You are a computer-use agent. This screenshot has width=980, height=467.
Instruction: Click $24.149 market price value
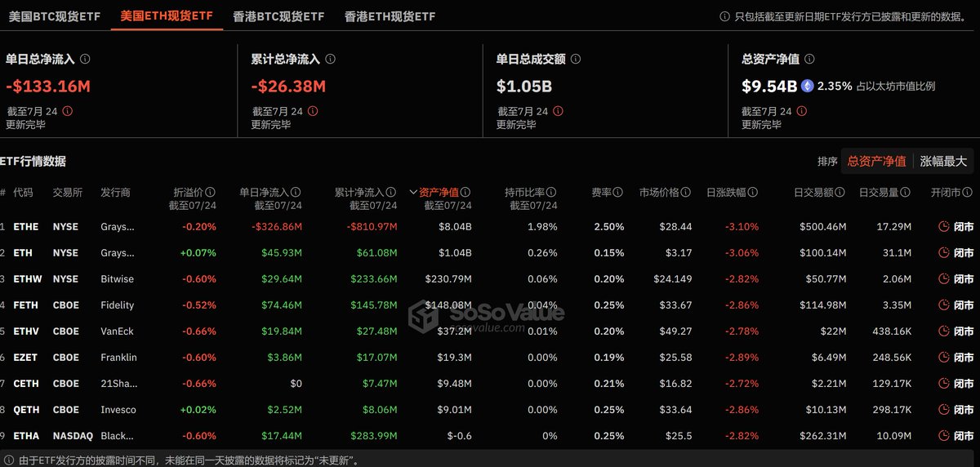673,278
